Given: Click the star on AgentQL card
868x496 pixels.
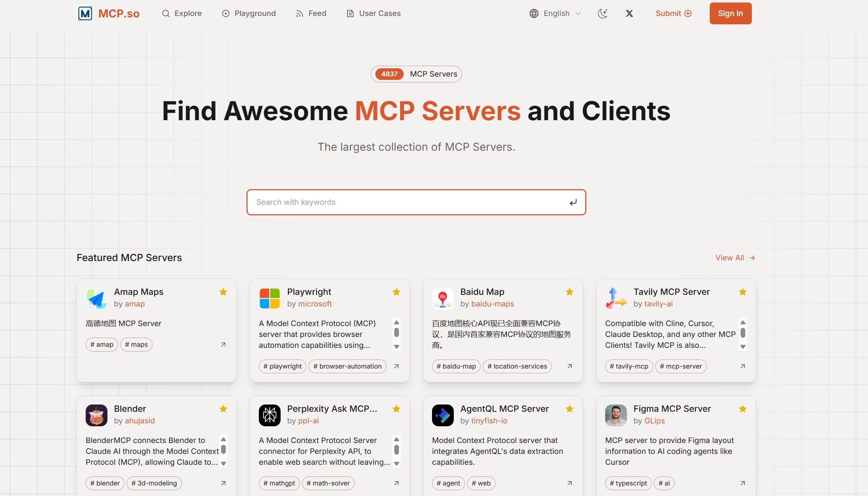Looking at the screenshot, I should point(570,409).
